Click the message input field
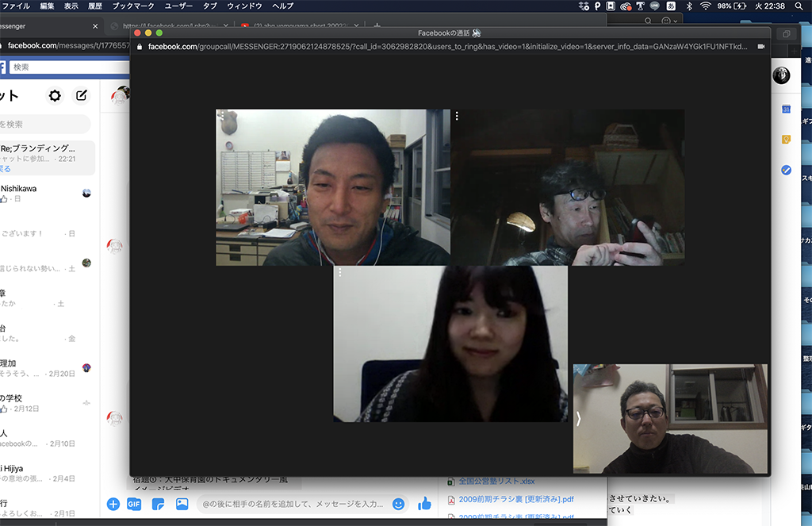 pyautogui.click(x=293, y=504)
